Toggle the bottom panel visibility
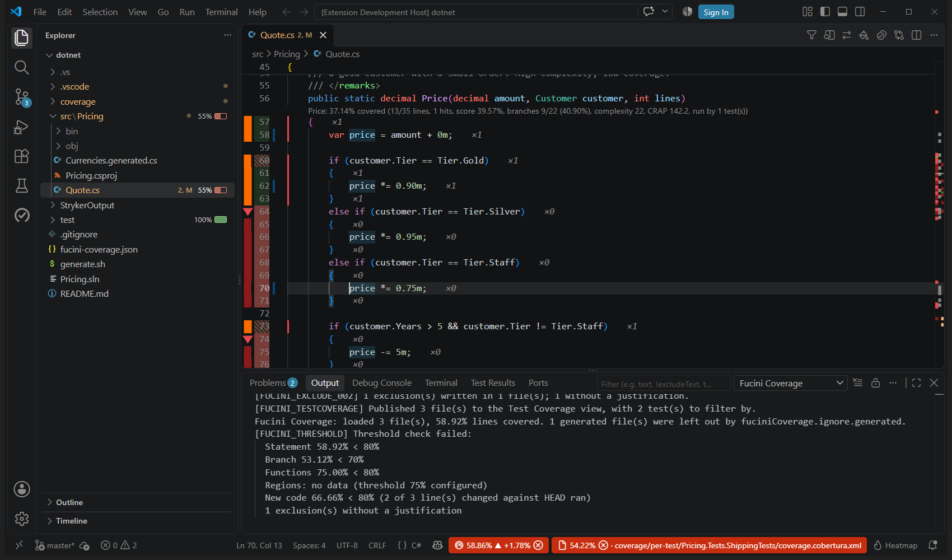 pyautogui.click(x=842, y=12)
